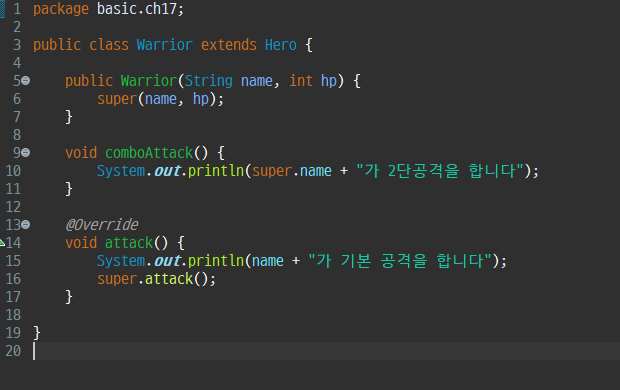Click the package keyword on line 1
This screenshot has height=390, width=620.
click(x=61, y=9)
